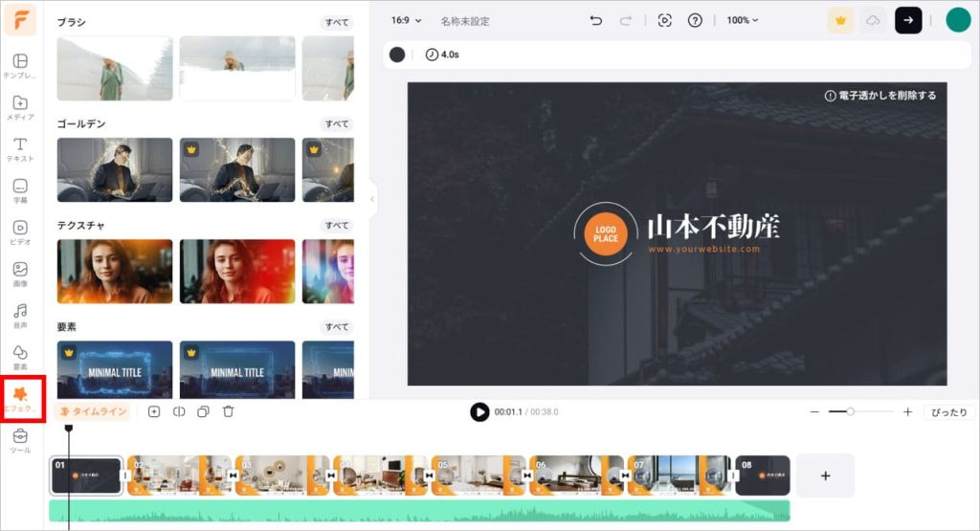Show all テクスチャ effects via すべて
The image size is (980, 531).
(336, 226)
